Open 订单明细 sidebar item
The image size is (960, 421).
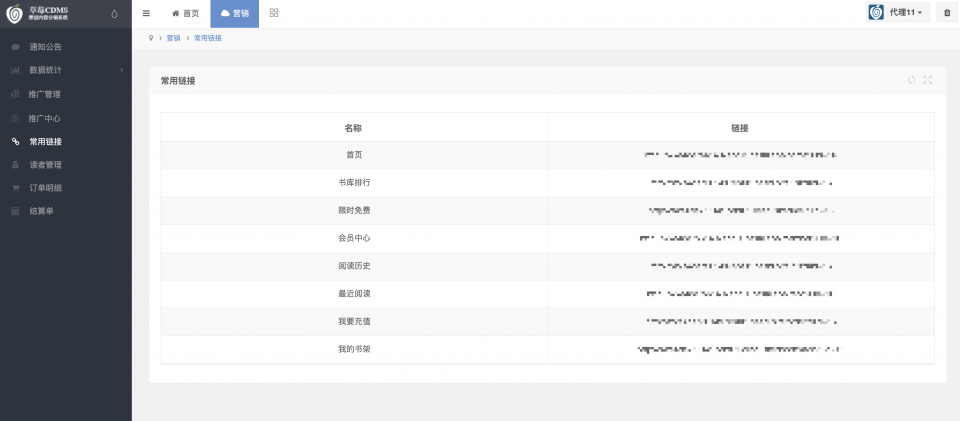66,188
